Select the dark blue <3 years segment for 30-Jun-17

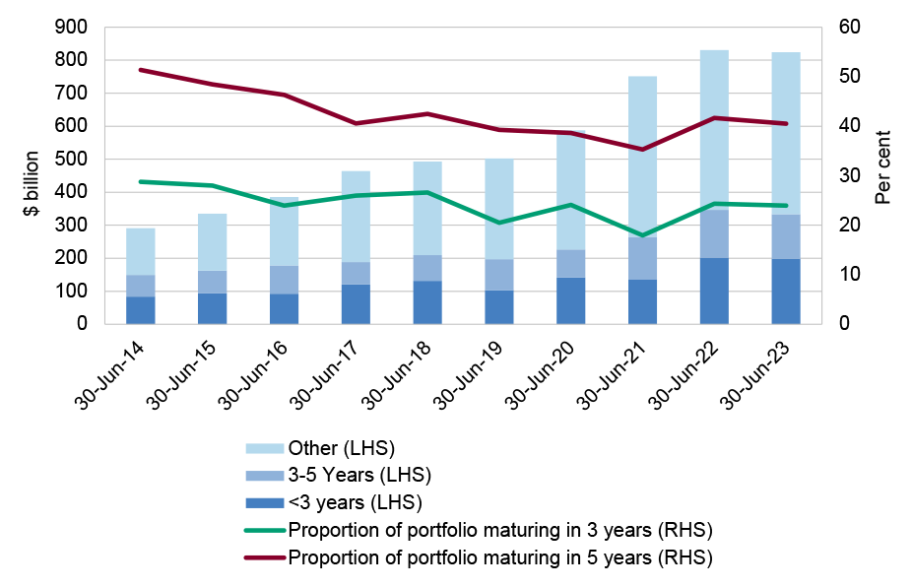(x=356, y=304)
